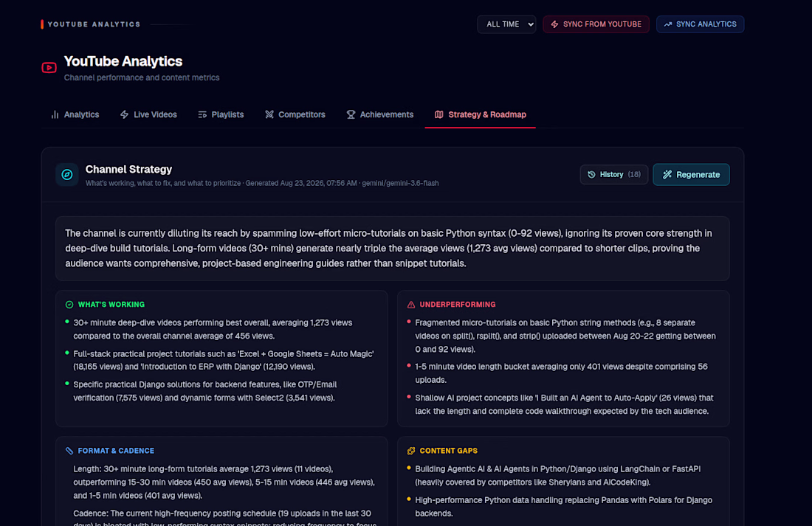812x526 pixels.
Task: Open the All Time range dropdown
Action: coord(506,24)
